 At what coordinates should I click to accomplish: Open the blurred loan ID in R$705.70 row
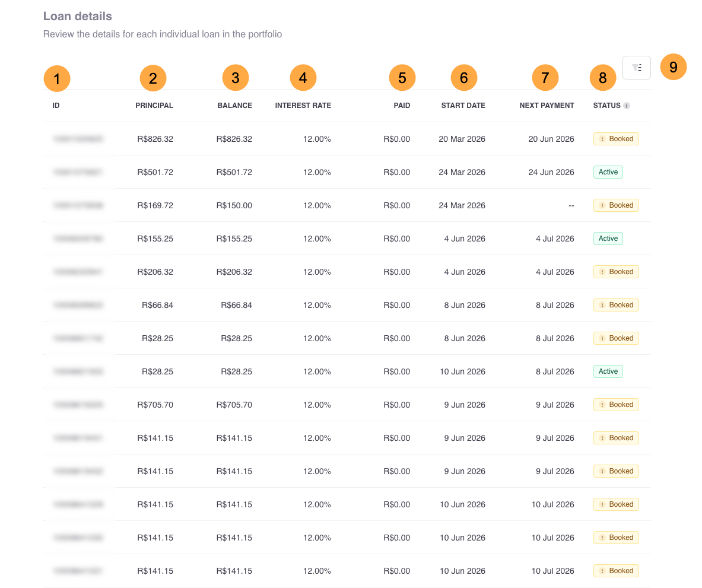[78, 405]
